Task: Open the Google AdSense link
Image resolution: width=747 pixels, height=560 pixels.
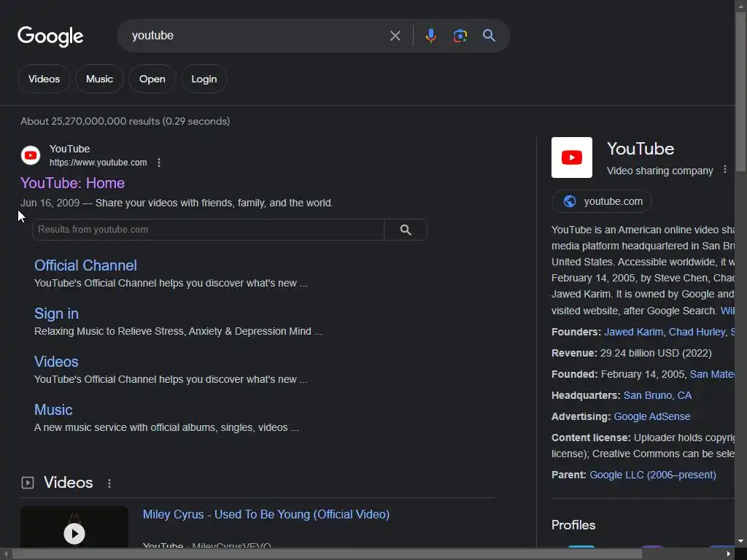Action: coord(651,416)
